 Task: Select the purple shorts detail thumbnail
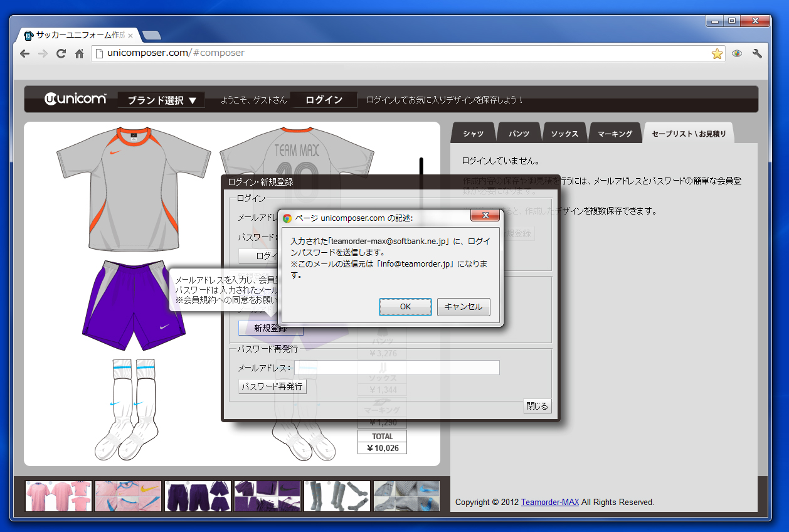pyautogui.click(x=268, y=496)
